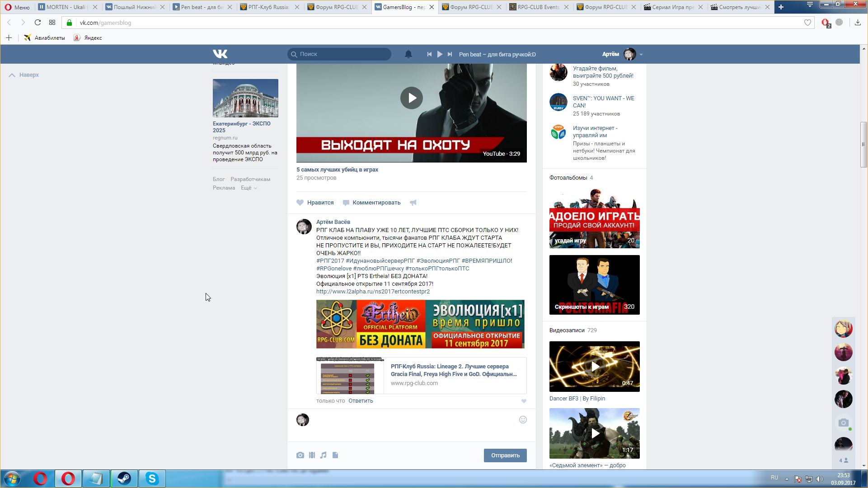Open downloads arrow icon in toolbar

coord(858,23)
